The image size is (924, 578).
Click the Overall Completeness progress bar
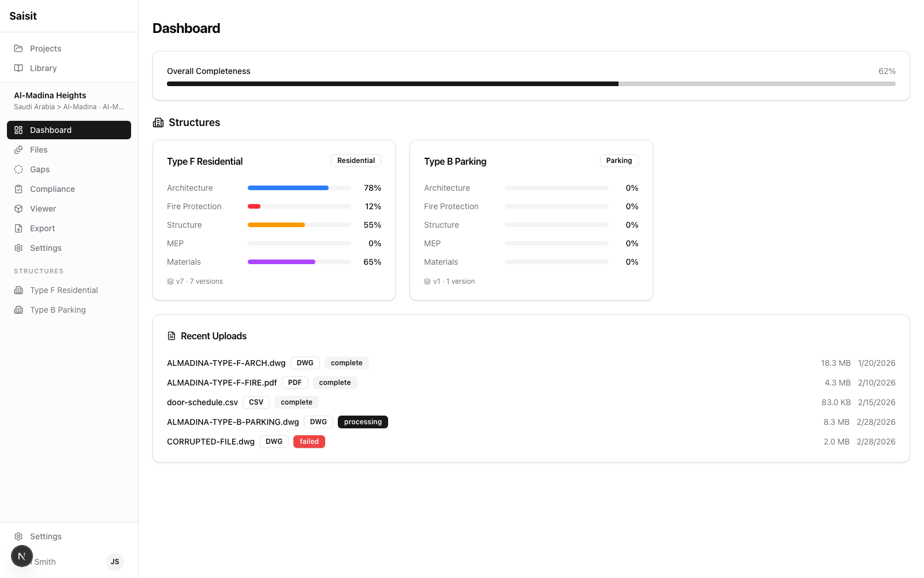pos(531,84)
